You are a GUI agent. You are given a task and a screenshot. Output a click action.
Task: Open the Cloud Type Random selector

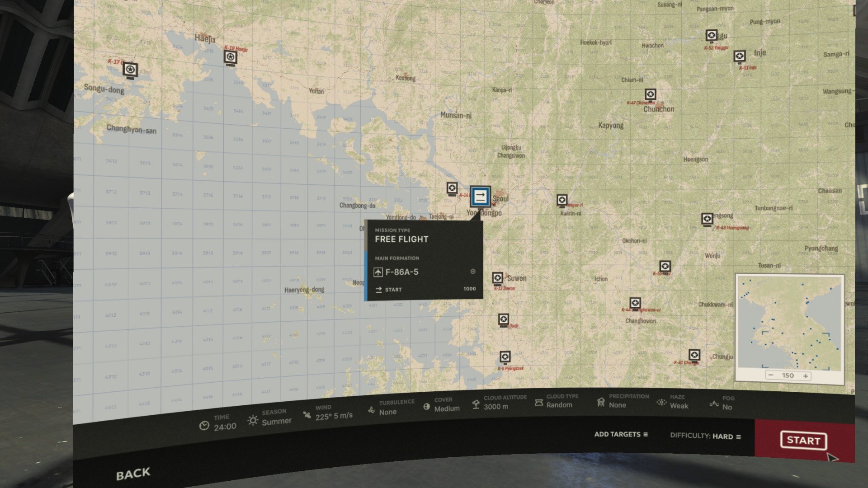click(x=557, y=401)
